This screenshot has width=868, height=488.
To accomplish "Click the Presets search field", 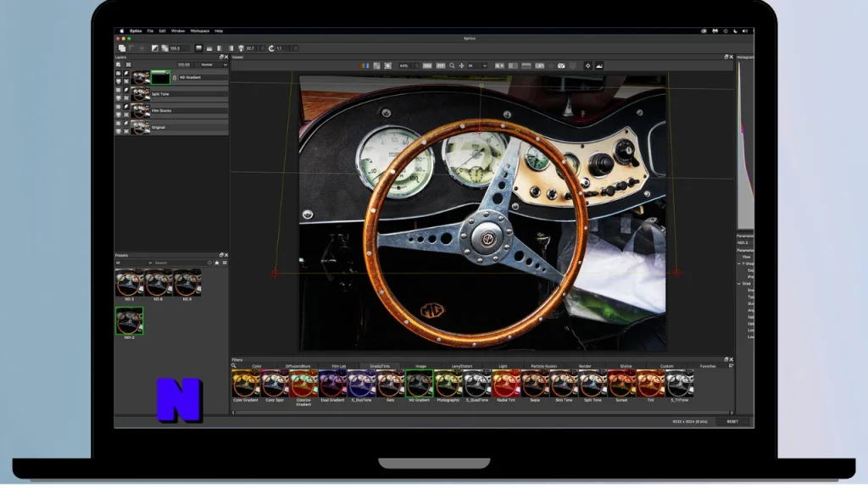I will 182,263.
